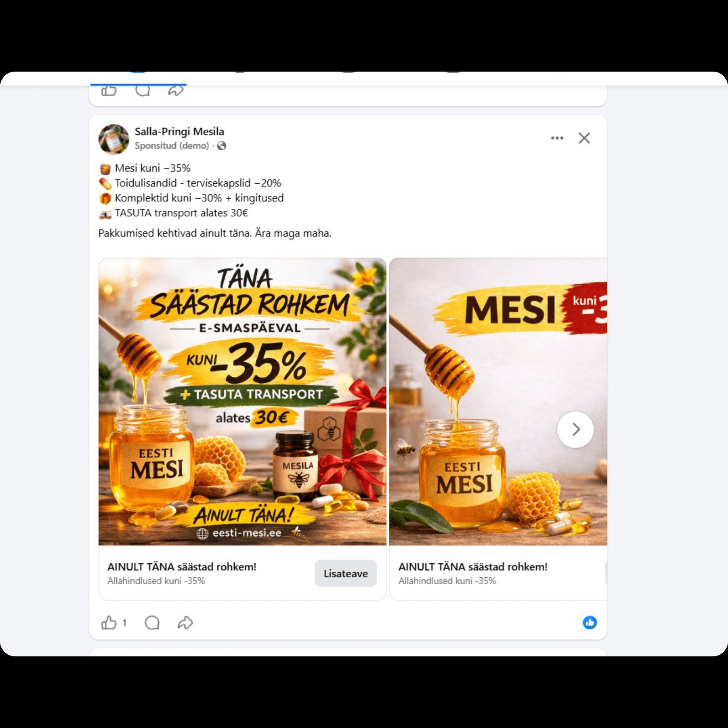The image size is (728, 728).
Task: Open the first carousel image with -35% offer
Action: 242,401
